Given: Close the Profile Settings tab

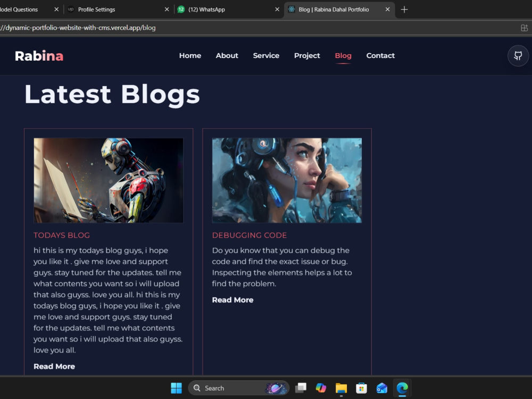Looking at the screenshot, I should pyautogui.click(x=167, y=10).
